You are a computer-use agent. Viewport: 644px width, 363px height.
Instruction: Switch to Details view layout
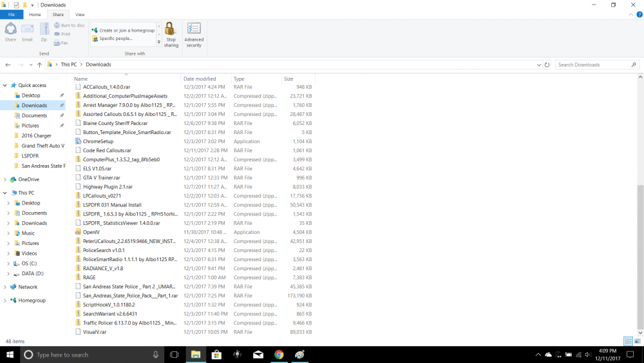point(628,341)
